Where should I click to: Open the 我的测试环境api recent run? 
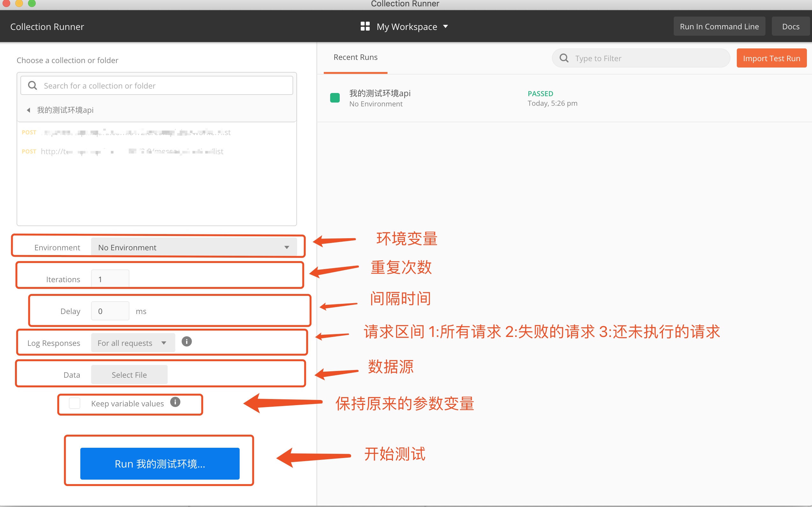click(564, 98)
